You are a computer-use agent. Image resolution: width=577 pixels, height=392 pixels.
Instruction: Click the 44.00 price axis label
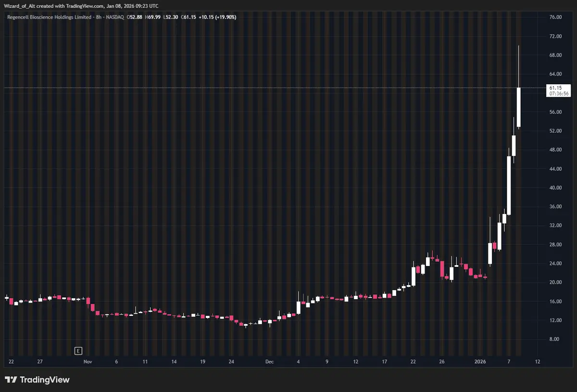555,169
